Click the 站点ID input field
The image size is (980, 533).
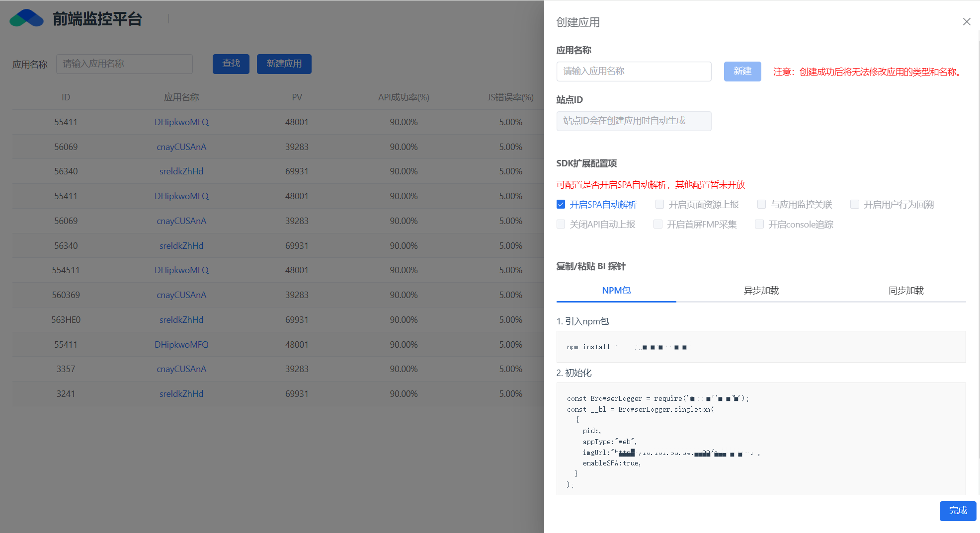pos(634,121)
